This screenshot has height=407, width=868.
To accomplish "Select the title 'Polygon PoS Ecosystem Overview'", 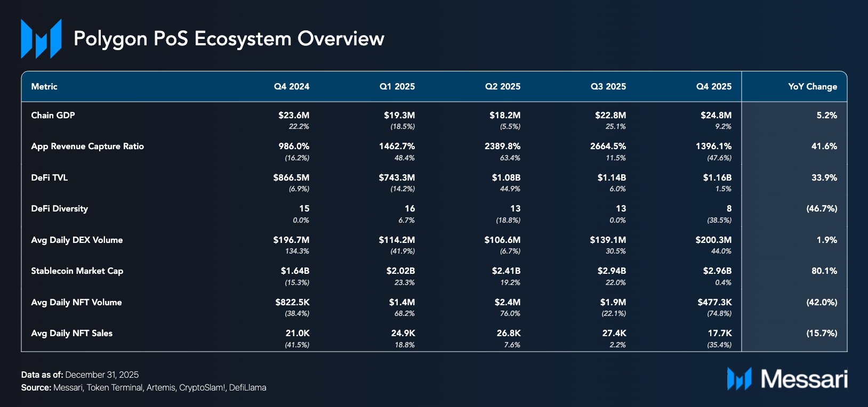I will (229, 39).
